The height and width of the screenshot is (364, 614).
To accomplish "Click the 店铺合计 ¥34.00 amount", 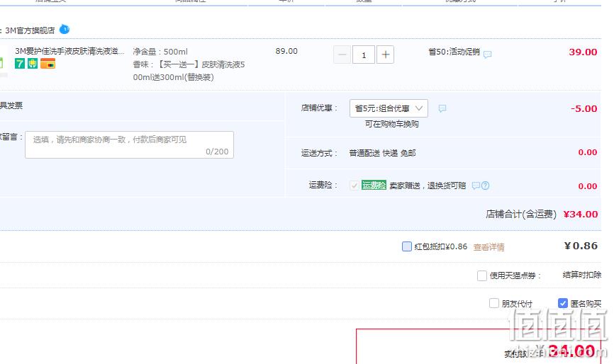I will [x=581, y=215].
